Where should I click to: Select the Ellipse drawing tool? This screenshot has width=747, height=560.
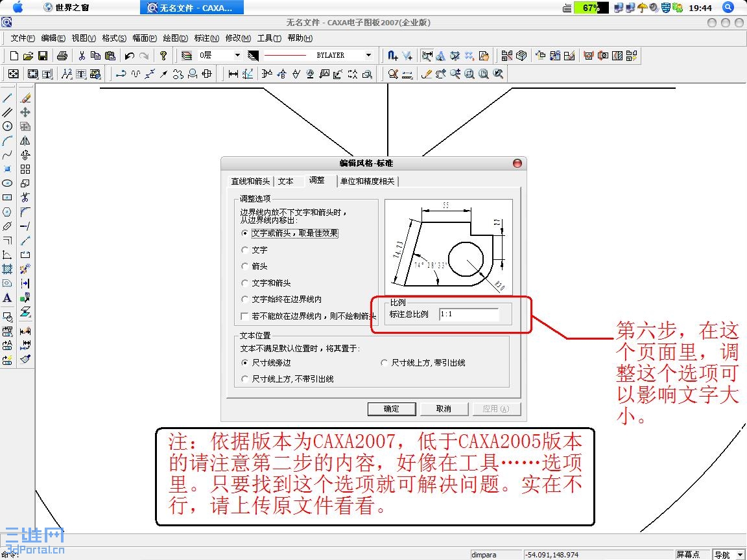coord(7,183)
